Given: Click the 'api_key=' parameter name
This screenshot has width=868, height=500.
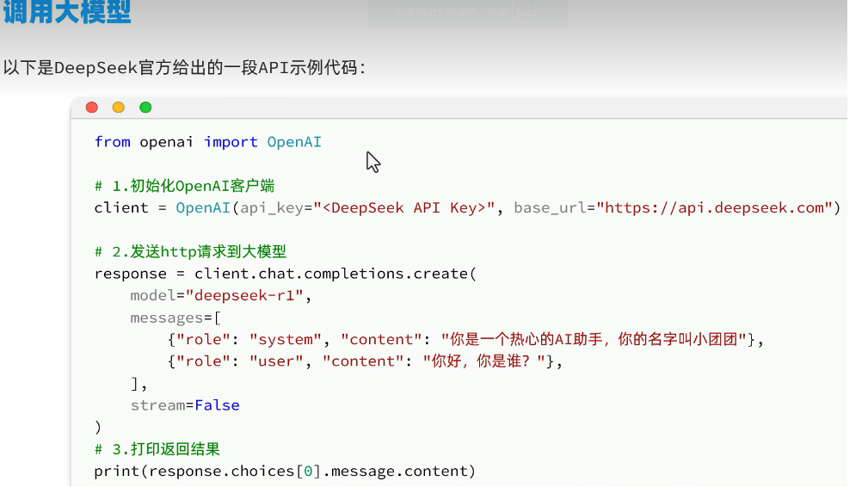Looking at the screenshot, I should point(276,208).
